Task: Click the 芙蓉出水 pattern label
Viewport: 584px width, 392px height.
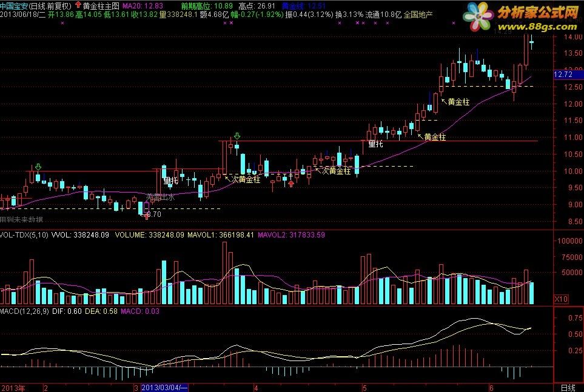Action: click(160, 198)
